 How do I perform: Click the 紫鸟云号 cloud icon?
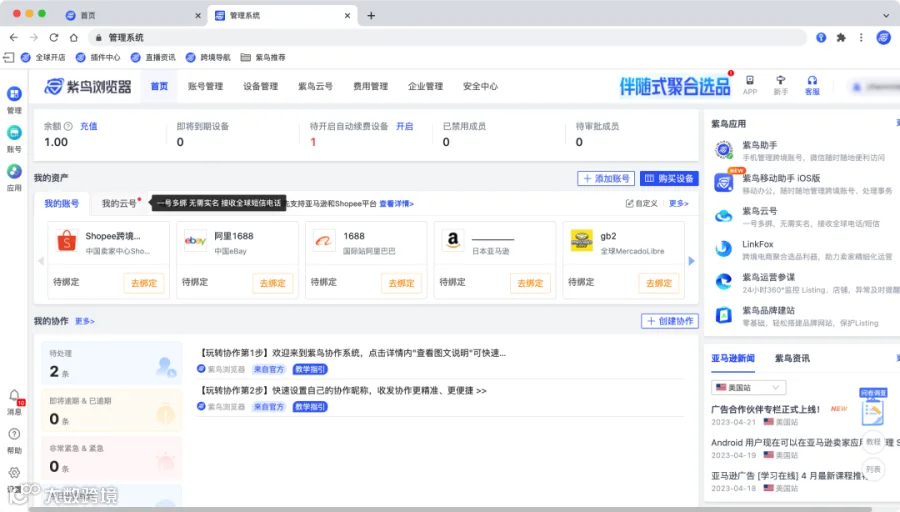coord(724,216)
